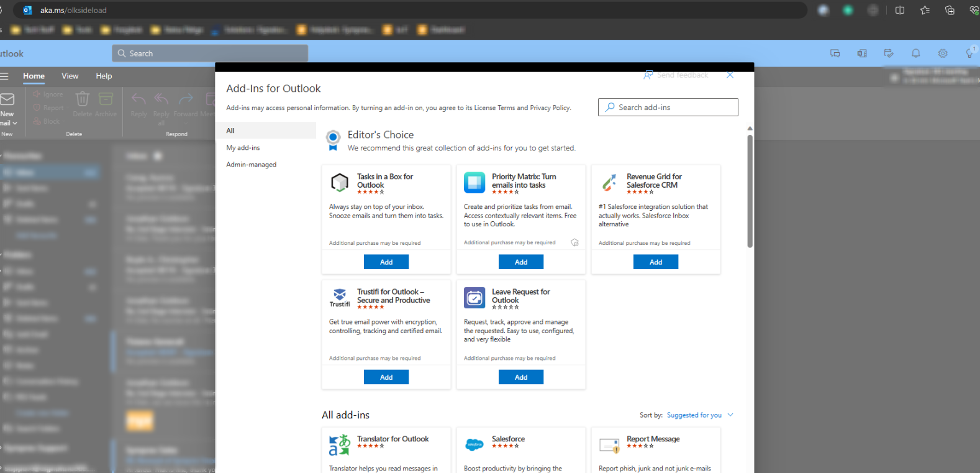Screen dimensions: 980x473
Task: Click the Trustifi add-in logo
Action: pyautogui.click(x=340, y=298)
